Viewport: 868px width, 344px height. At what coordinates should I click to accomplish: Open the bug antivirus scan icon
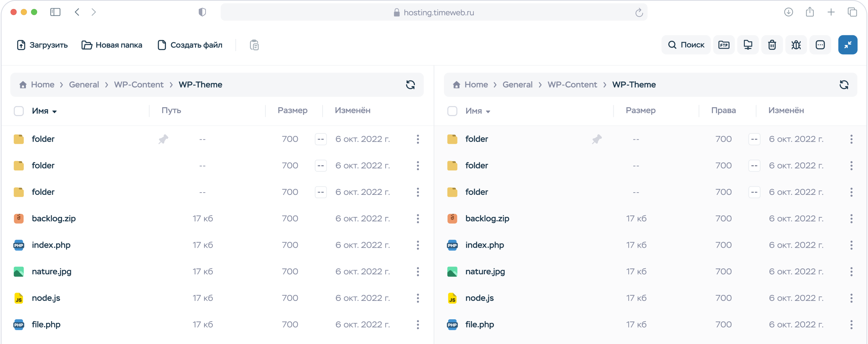pyautogui.click(x=796, y=45)
